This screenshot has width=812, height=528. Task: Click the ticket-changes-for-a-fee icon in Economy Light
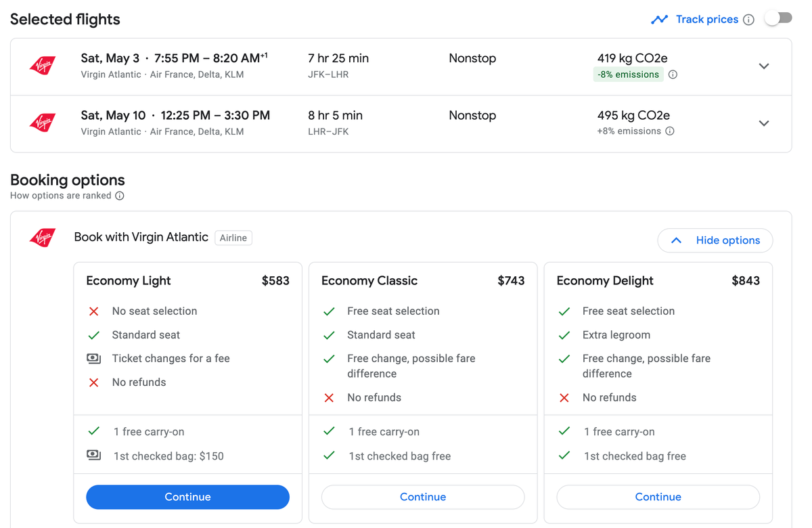click(93, 358)
